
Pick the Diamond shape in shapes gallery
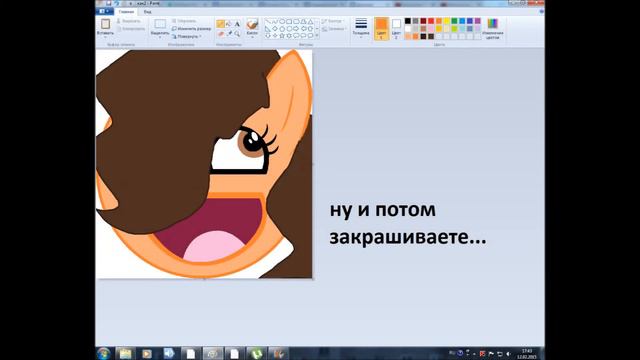point(275,29)
